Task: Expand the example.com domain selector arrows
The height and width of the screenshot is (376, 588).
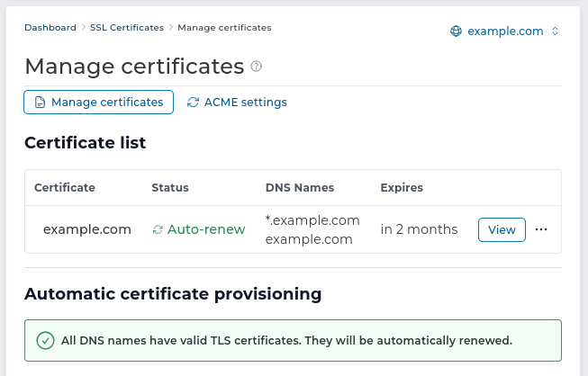Action: [555, 31]
